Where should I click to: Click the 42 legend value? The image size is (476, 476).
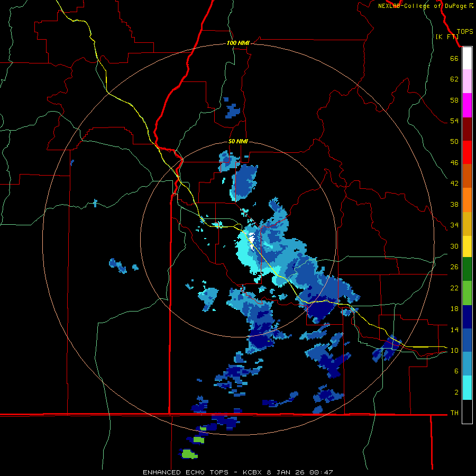click(x=454, y=184)
